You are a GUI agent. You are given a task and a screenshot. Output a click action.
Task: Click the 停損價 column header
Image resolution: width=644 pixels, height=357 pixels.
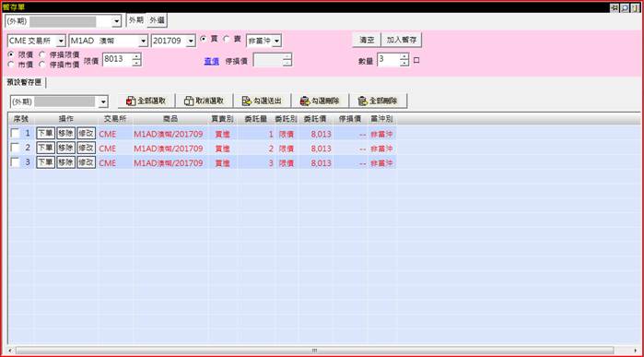click(350, 119)
